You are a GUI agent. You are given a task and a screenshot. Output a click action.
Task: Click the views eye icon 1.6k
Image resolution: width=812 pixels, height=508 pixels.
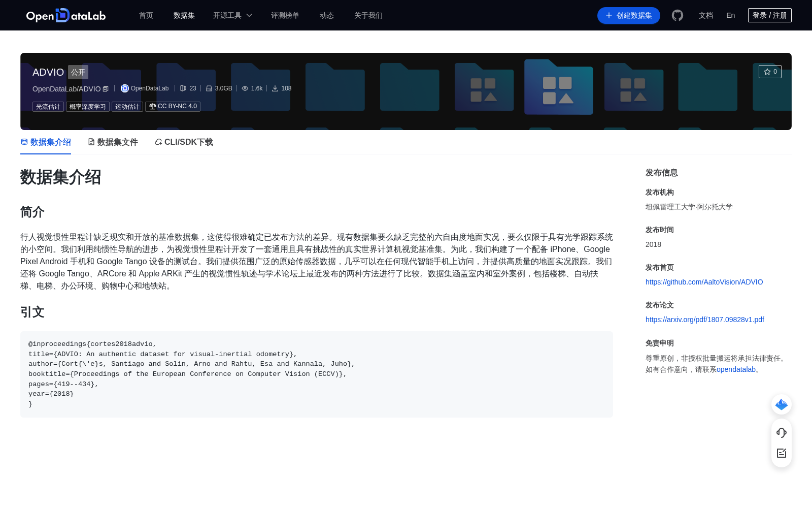[245, 88]
